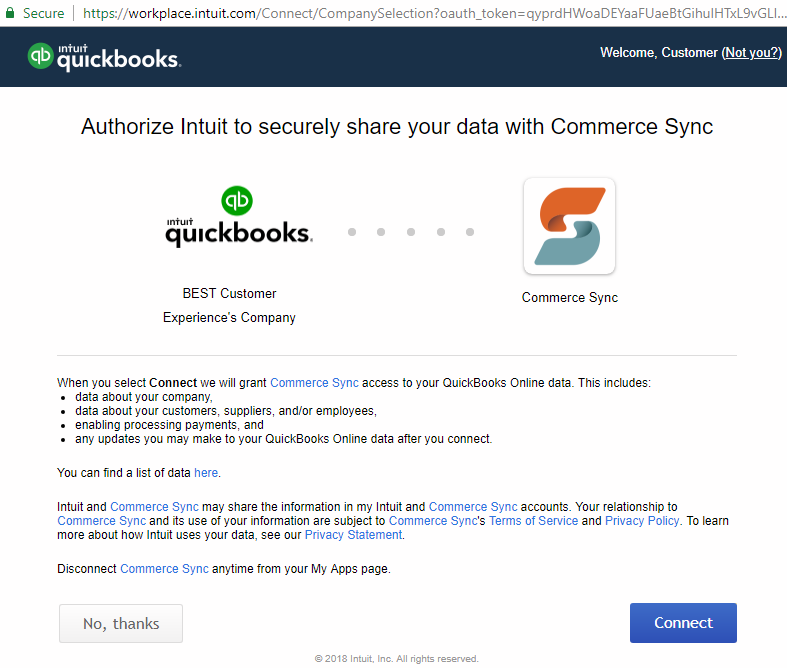Click the green QuickBooks icon above company name
The image size is (787, 668).
237,201
